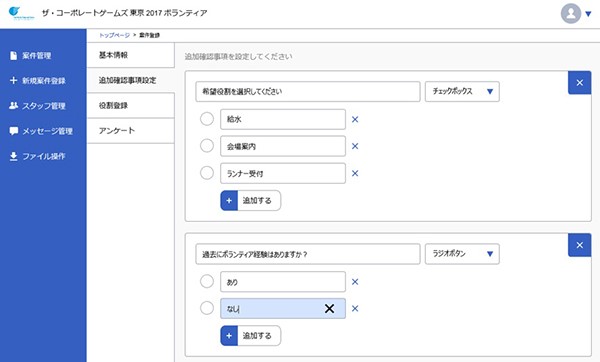Open スタッフ管理 in the sidebar
The image size is (600, 362).
coord(44,106)
